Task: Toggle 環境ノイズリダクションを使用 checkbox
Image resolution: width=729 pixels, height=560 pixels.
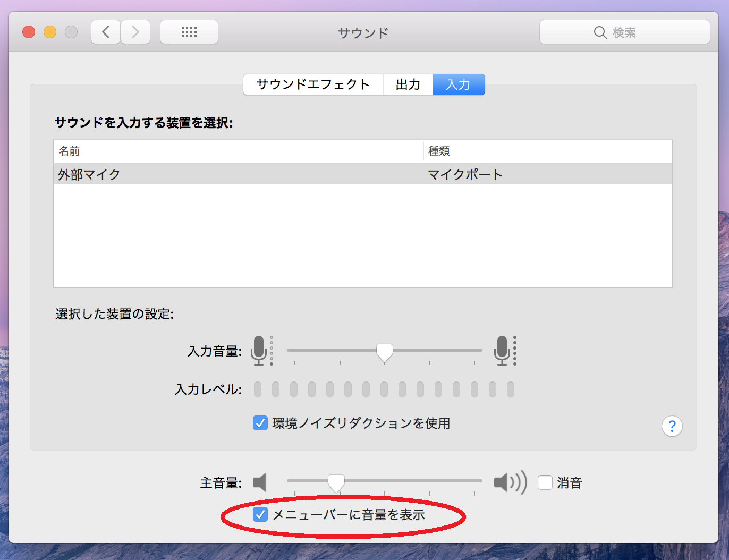Action: tap(260, 423)
